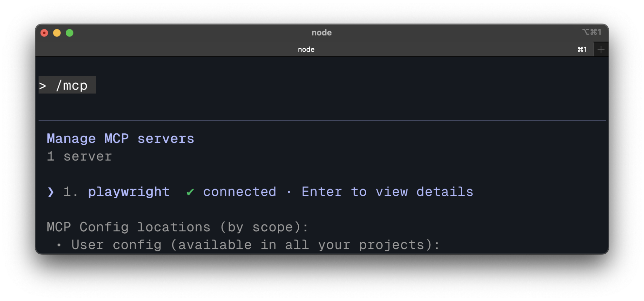Click the 1 server label
644x301 pixels.
pyautogui.click(x=79, y=156)
